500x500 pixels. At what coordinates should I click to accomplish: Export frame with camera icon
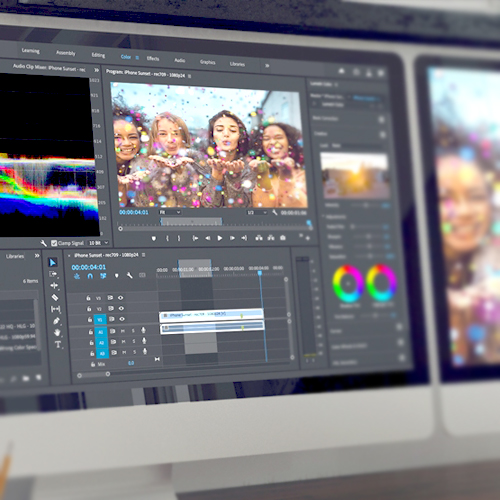(283, 238)
